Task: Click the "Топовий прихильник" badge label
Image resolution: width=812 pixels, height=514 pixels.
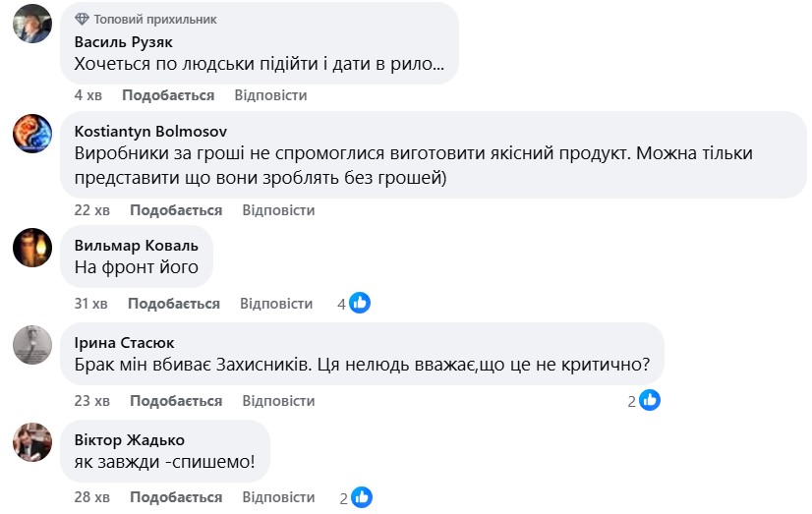Action: point(155,19)
